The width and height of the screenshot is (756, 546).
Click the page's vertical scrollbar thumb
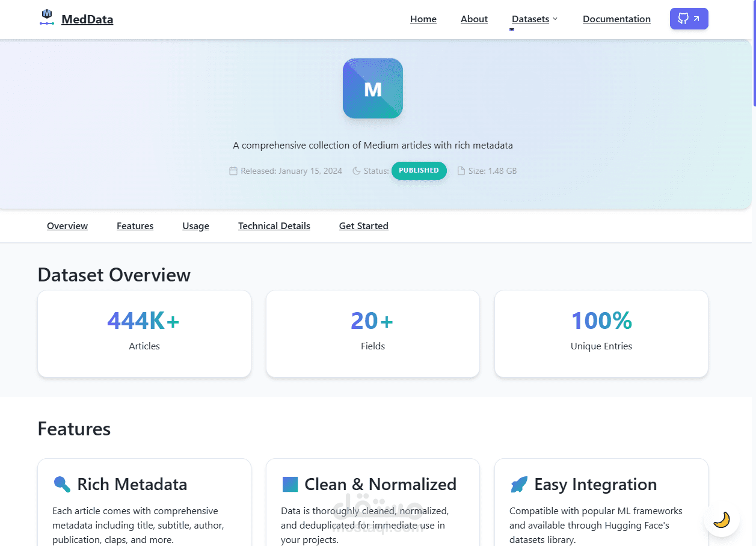754,54
